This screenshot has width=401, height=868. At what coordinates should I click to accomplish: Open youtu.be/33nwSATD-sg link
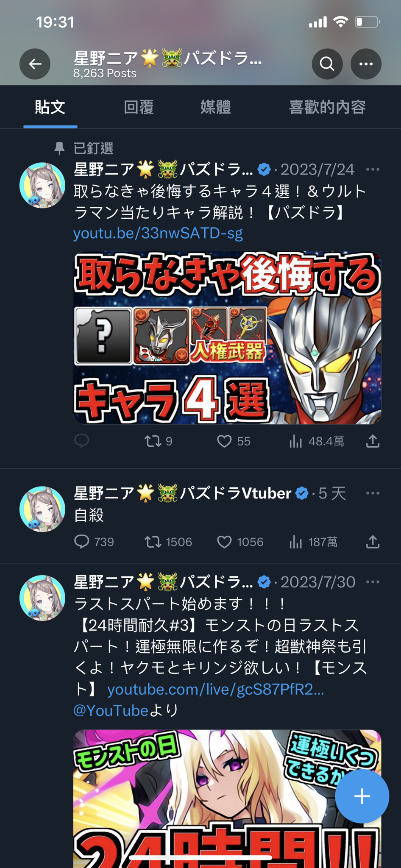point(158,233)
